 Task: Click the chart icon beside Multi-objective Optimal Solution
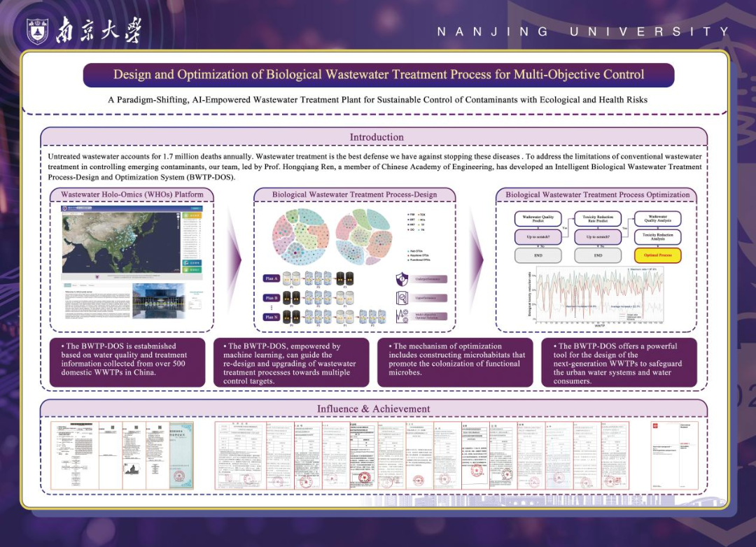pos(402,317)
